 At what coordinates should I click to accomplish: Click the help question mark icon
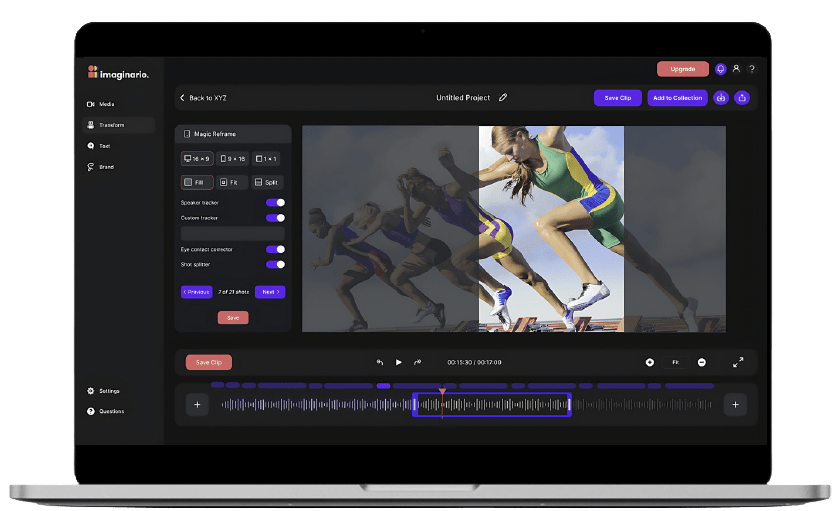[752, 69]
